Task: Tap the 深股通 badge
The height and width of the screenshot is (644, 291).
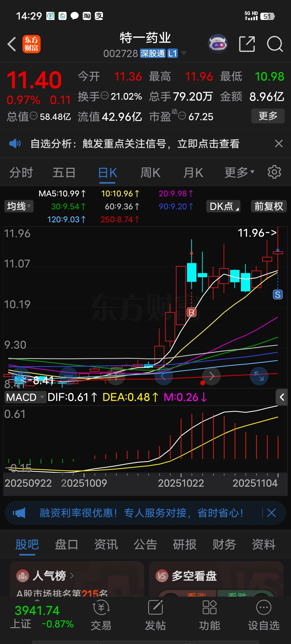Action: [x=152, y=53]
